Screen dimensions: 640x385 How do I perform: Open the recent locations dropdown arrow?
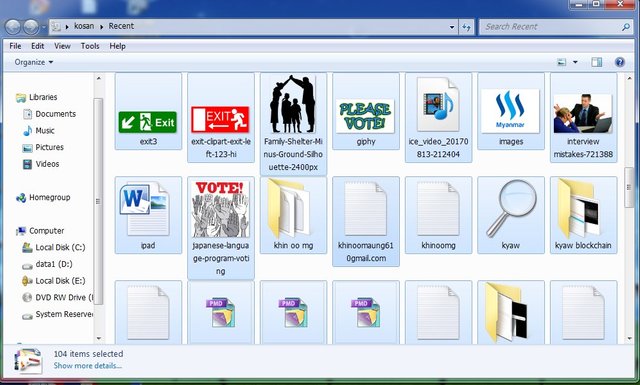point(43,27)
